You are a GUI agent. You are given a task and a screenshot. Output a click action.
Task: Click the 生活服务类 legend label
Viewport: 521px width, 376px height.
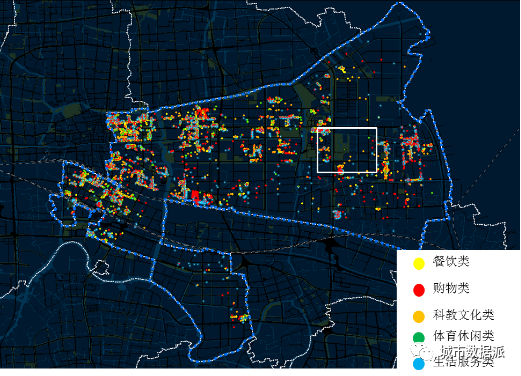tap(463, 362)
